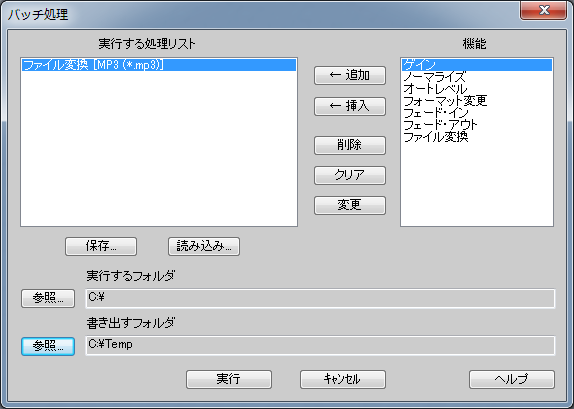Select オートレベル in the 機能 list
The width and height of the screenshot is (574, 409).
tap(477, 89)
